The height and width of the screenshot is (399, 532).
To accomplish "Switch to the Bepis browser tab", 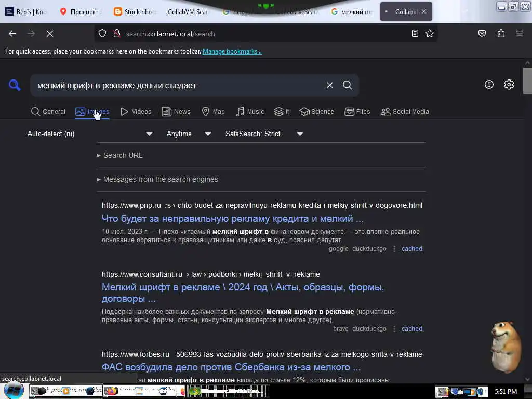I will [26, 12].
